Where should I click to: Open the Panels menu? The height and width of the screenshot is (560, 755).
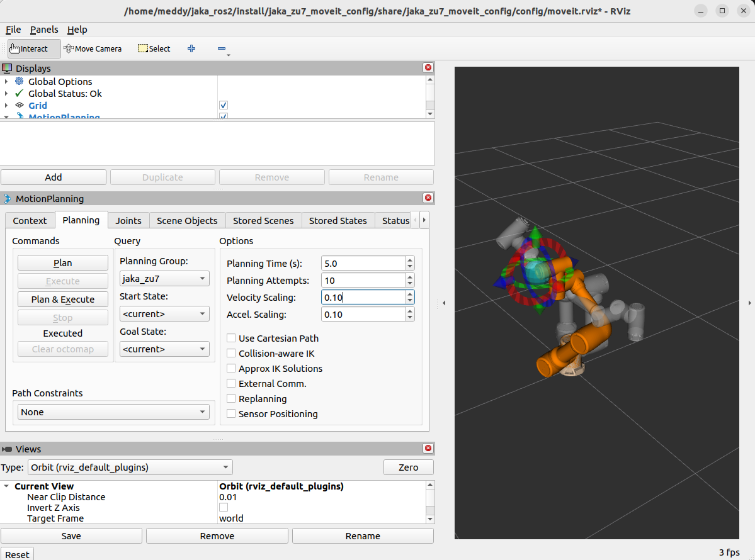44,30
